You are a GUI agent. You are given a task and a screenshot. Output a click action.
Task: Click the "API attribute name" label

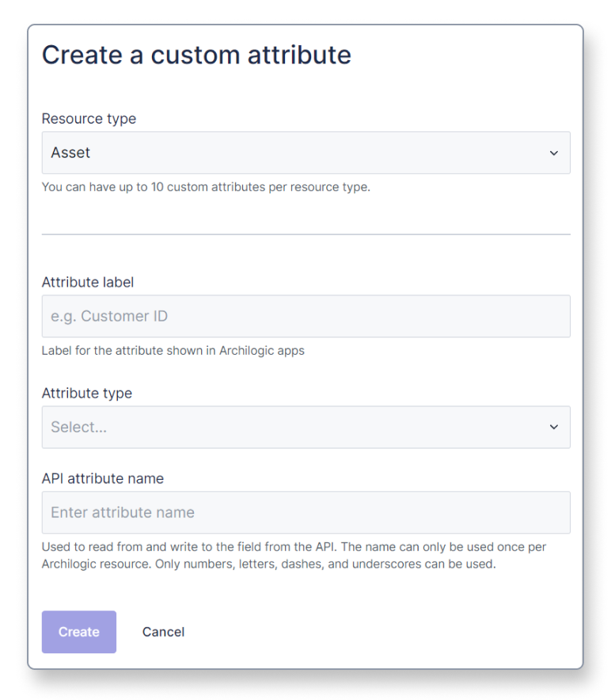[x=103, y=478]
